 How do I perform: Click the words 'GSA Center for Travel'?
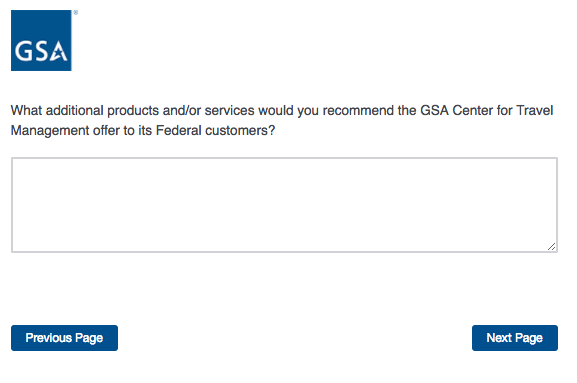[x=486, y=110]
